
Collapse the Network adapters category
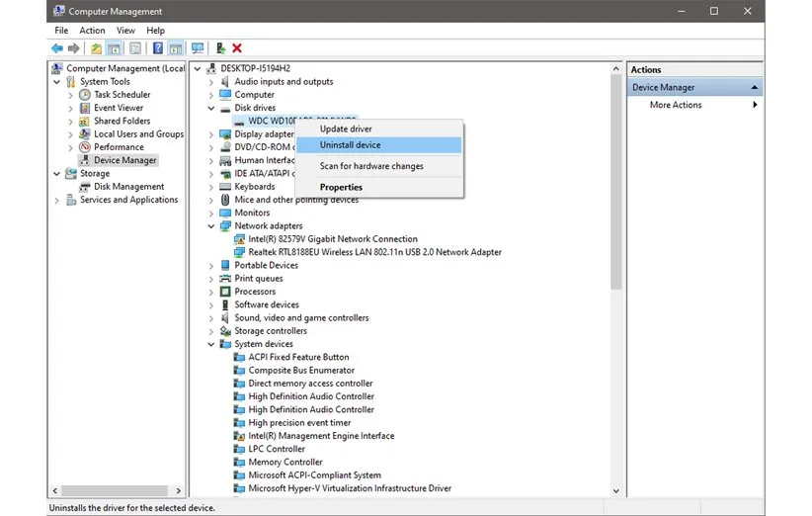click(x=211, y=226)
